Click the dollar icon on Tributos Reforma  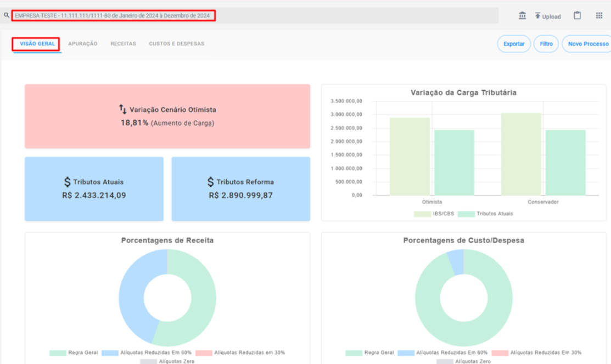(x=211, y=182)
